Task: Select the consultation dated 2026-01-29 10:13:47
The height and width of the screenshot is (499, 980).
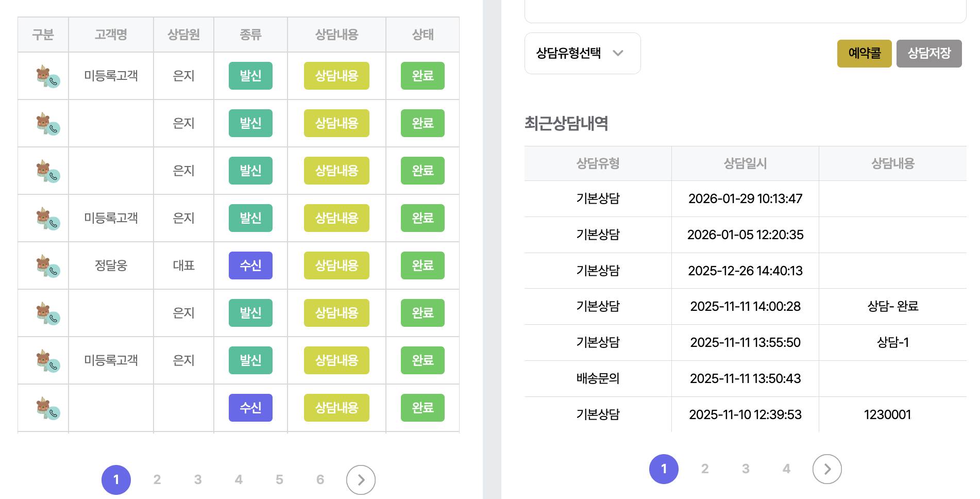Action: click(x=745, y=198)
